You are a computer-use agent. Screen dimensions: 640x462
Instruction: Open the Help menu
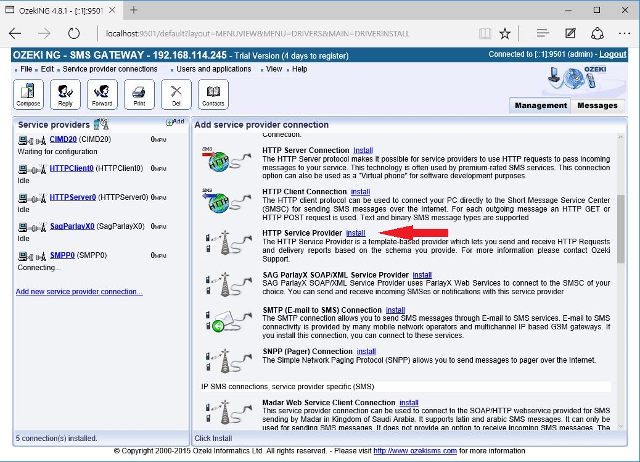coord(300,69)
